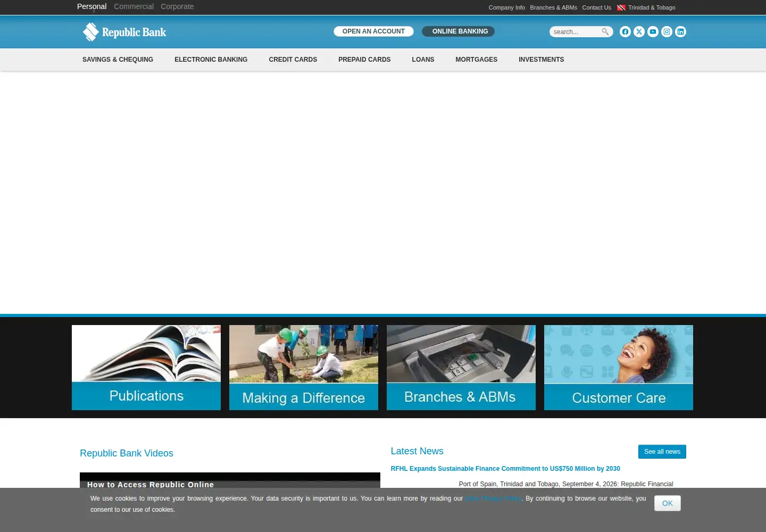Open the YouTube social icon

point(653,32)
